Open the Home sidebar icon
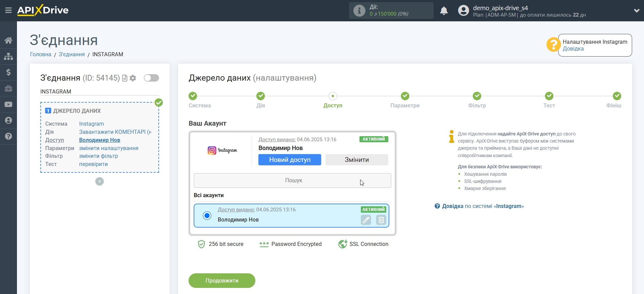Image resolution: width=644 pixels, height=294 pixels. coord(8,40)
